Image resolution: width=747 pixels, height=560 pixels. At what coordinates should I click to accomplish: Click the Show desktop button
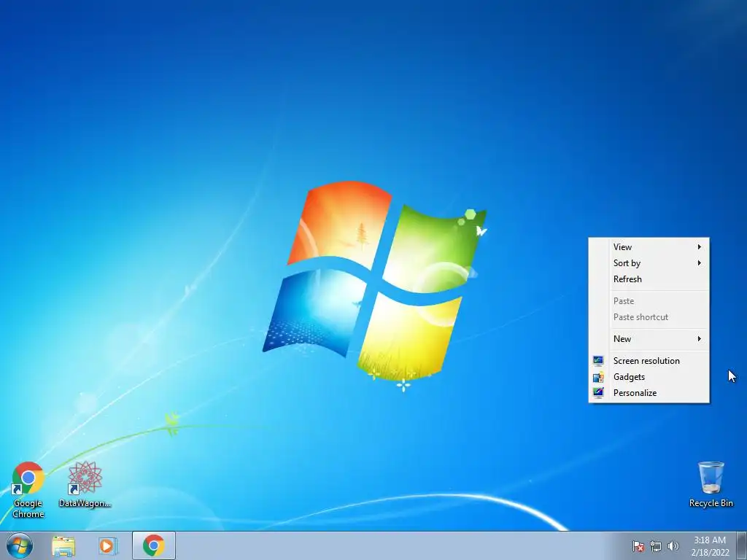point(742,545)
